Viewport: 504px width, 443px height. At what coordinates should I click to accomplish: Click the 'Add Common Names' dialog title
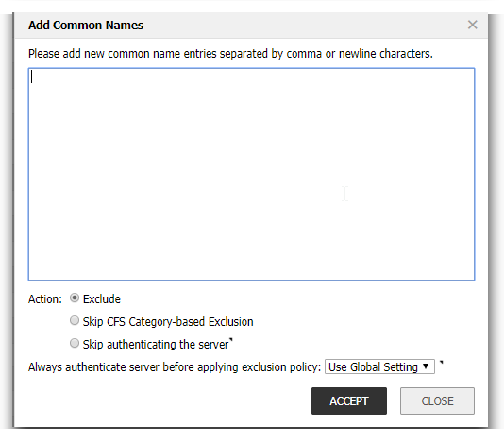coord(86,26)
